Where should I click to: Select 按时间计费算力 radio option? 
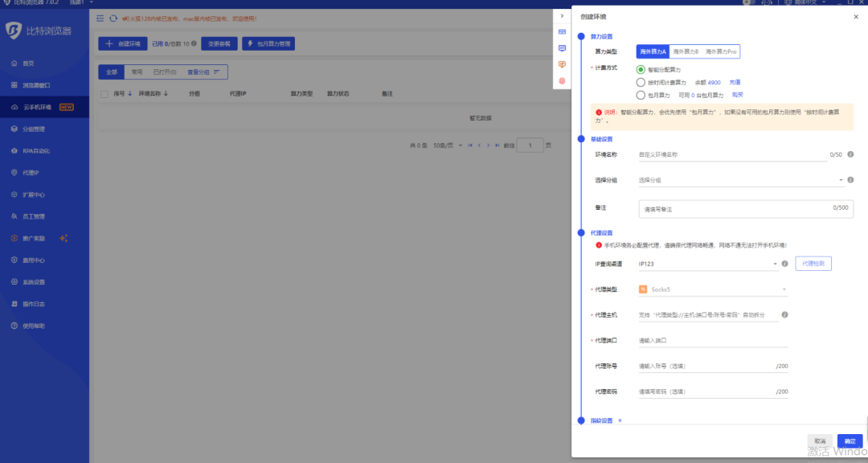coord(641,82)
